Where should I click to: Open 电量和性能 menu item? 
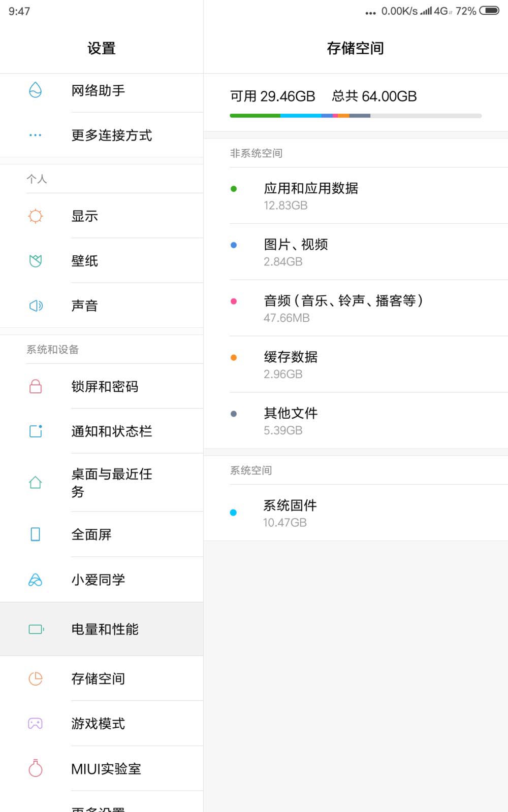click(105, 629)
